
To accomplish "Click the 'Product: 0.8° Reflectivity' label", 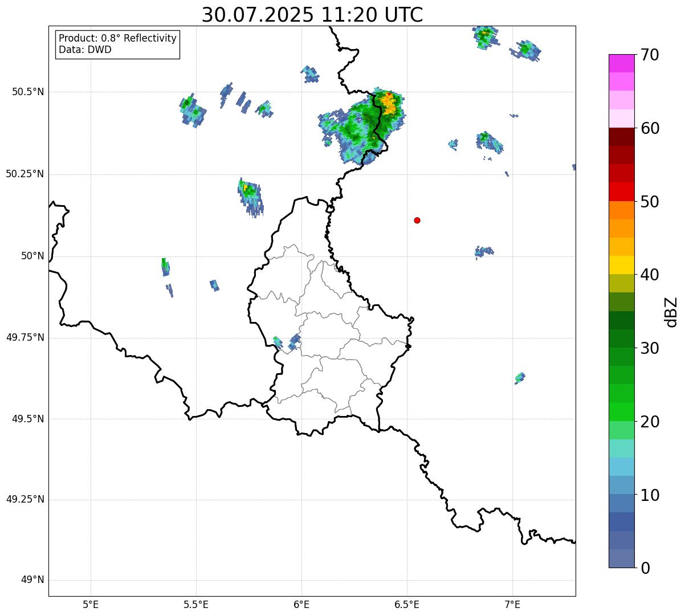I will (118, 38).
